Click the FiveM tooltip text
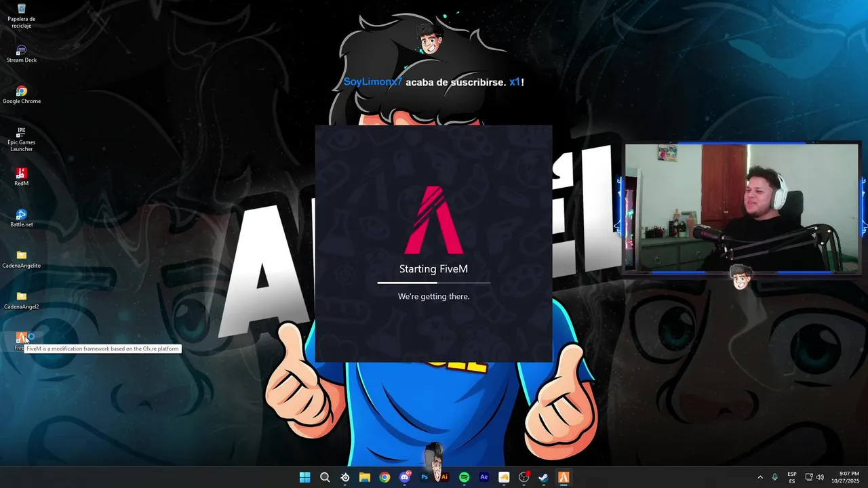 click(102, 348)
